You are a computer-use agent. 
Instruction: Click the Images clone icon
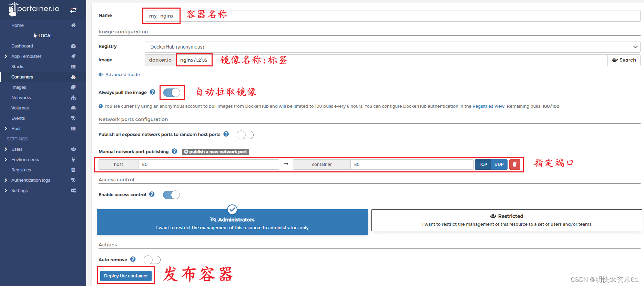(x=73, y=87)
